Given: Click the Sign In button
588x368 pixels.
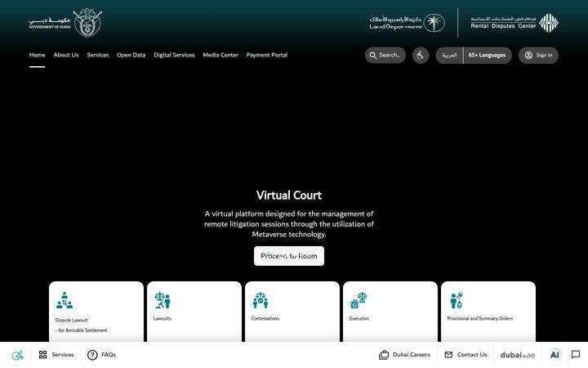Looking at the screenshot, I should 538,56.
